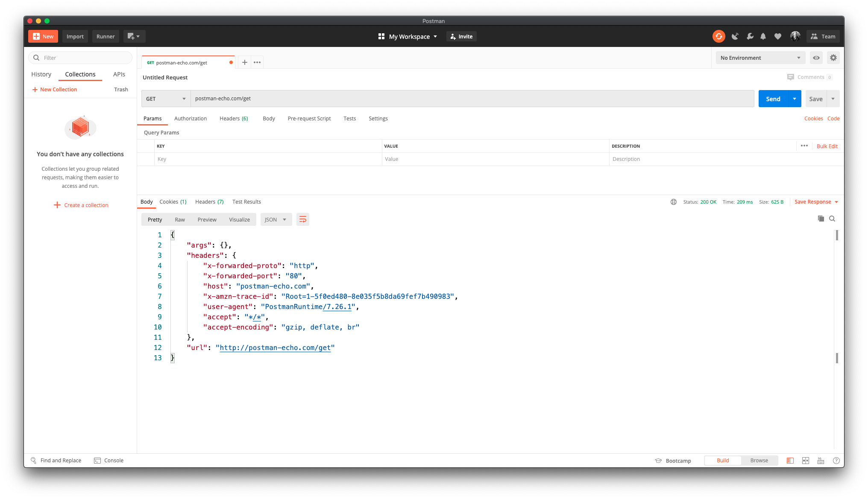Switch response view to Raw
868x499 pixels.
pos(180,219)
